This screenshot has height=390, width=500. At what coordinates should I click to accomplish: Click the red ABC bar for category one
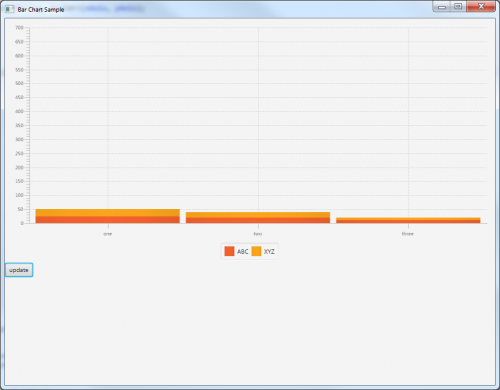(x=108, y=220)
